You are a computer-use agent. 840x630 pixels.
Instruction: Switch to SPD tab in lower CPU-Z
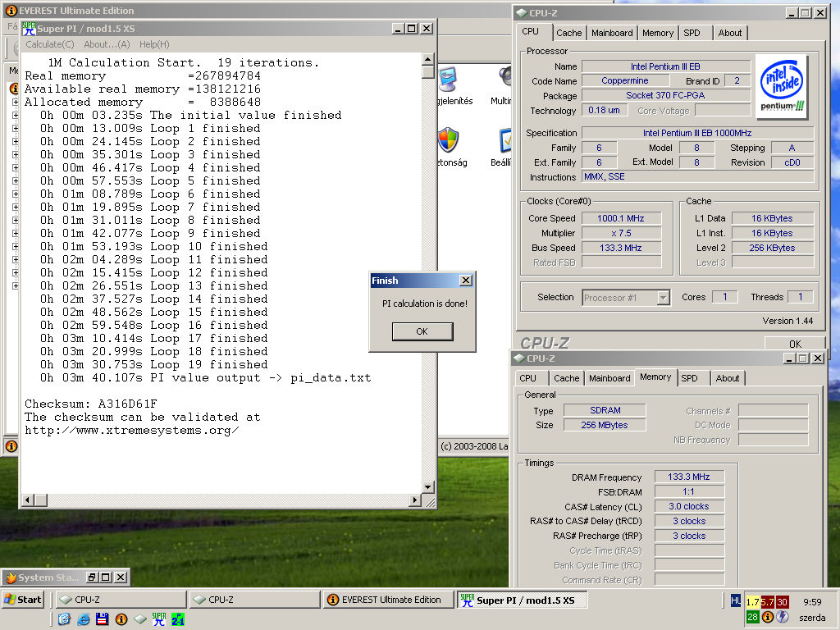[x=689, y=378]
